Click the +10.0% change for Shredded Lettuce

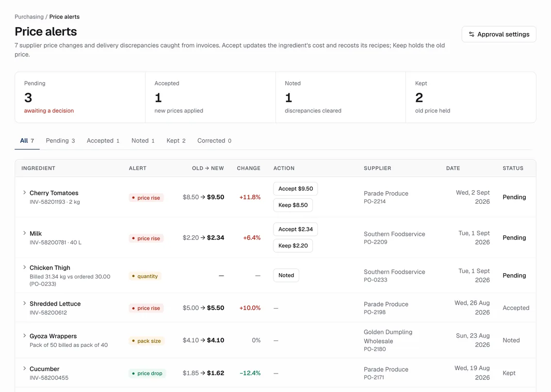[x=250, y=308]
